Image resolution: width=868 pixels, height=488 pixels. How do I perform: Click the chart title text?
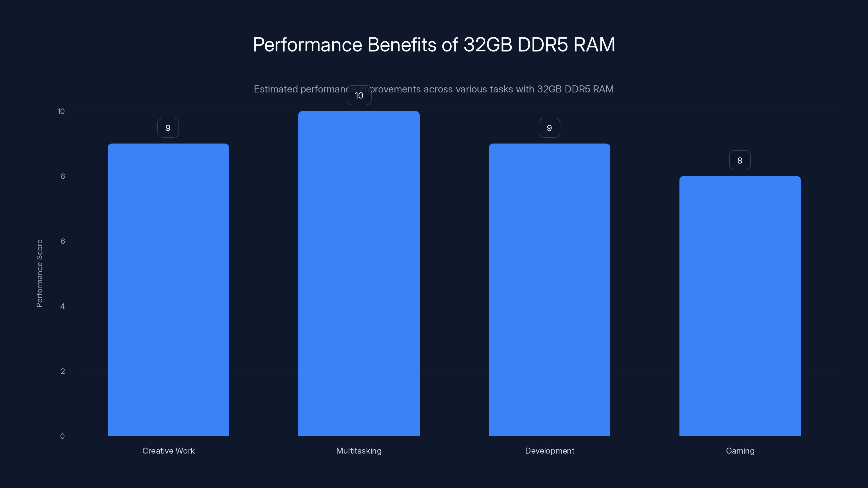434,44
